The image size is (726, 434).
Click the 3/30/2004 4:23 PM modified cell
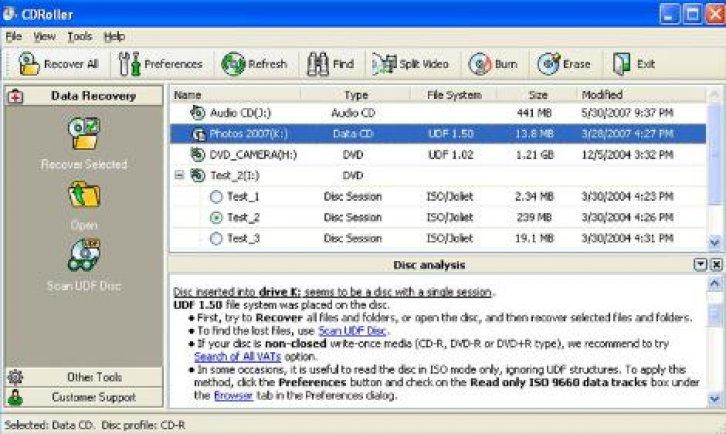[x=627, y=196]
